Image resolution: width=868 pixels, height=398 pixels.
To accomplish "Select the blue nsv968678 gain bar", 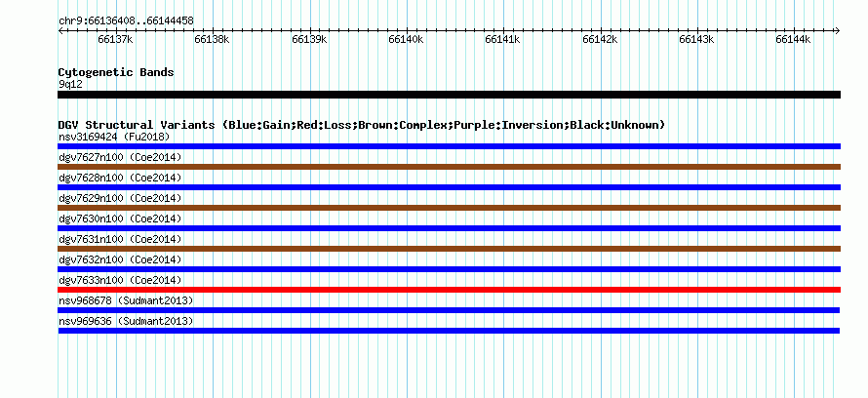I will pyautogui.click(x=449, y=310).
